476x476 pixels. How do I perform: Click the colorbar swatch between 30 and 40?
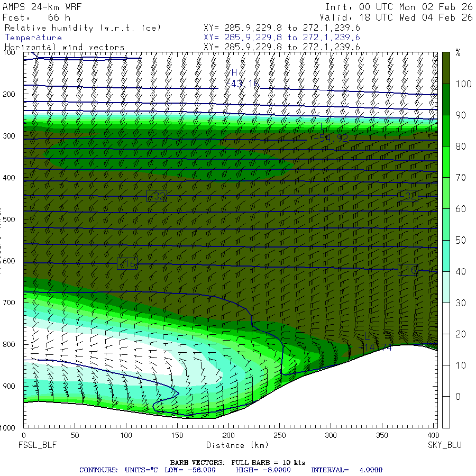446,287
